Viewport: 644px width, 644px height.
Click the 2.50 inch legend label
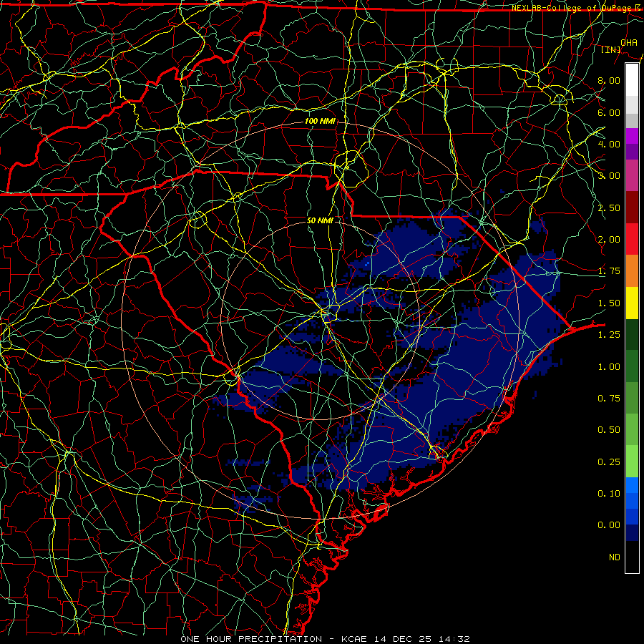pos(609,208)
